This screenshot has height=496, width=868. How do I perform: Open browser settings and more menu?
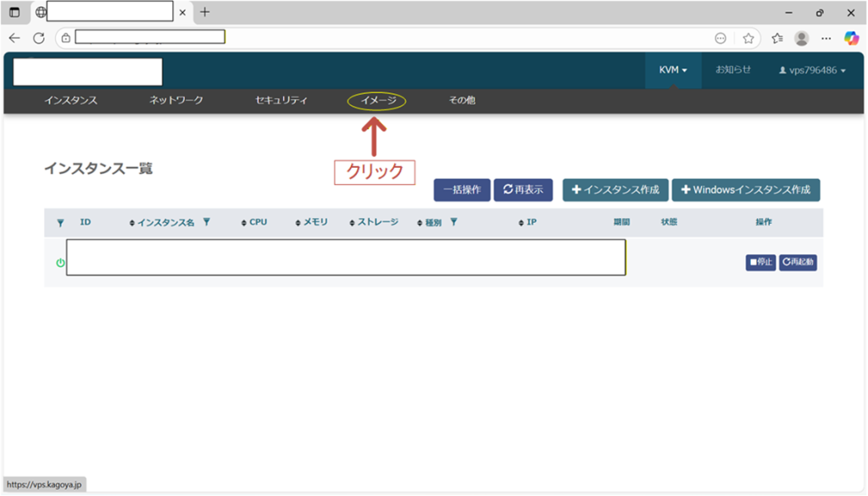coord(826,38)
